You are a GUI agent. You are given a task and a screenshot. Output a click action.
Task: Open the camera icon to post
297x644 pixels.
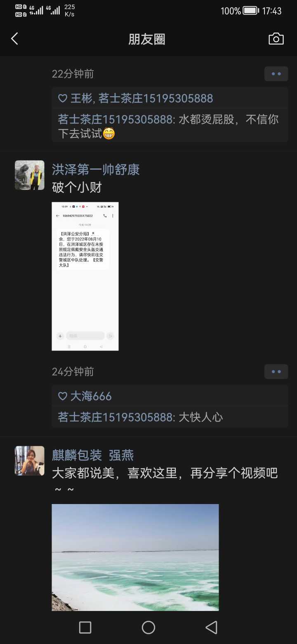[276, 39]
